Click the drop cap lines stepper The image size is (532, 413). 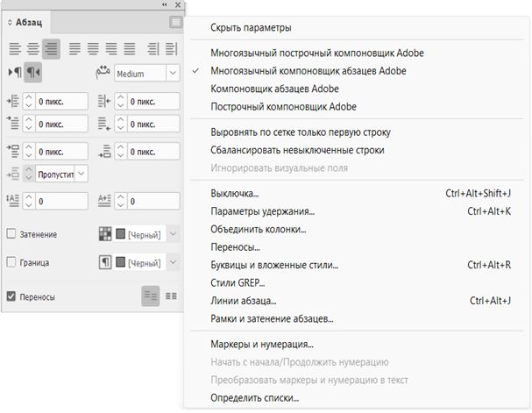29,201
